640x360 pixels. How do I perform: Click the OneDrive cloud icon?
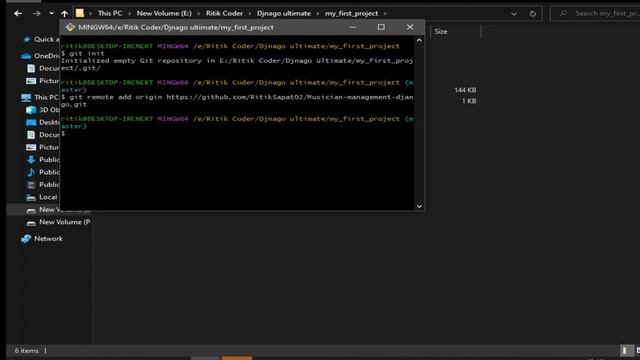(x=26, y=56)
